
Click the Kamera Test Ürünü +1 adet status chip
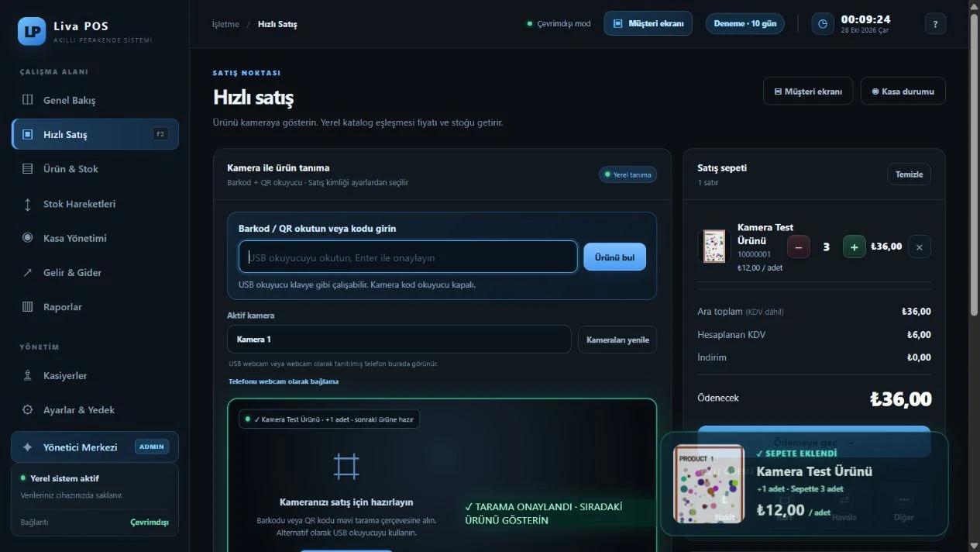(x=329, y=419)
